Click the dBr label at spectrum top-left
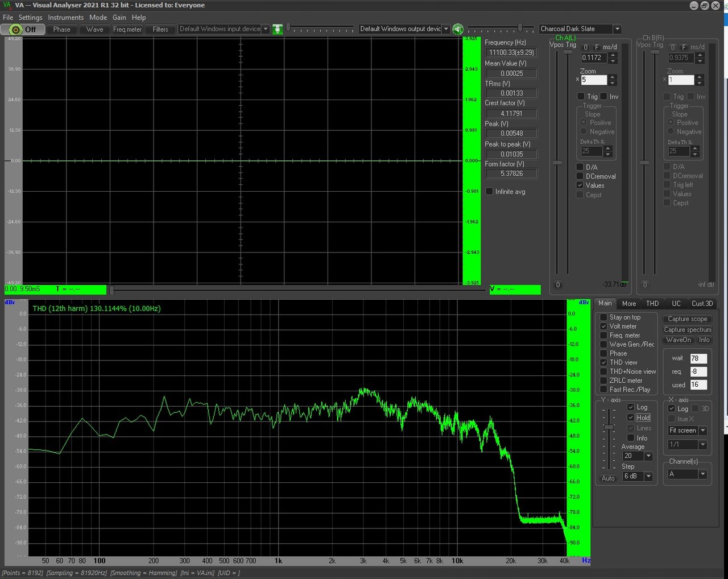728x579 pixels. tap(10, 303)
